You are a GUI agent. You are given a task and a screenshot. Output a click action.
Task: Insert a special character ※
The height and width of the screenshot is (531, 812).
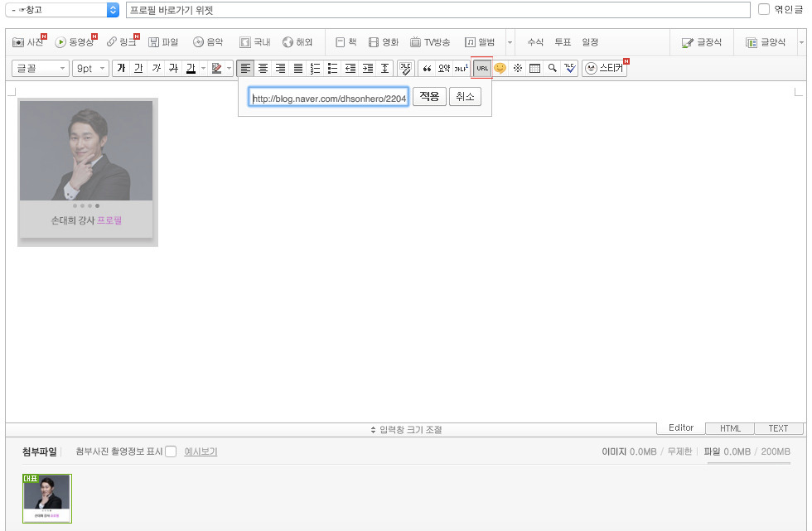(x=517, y=68)
